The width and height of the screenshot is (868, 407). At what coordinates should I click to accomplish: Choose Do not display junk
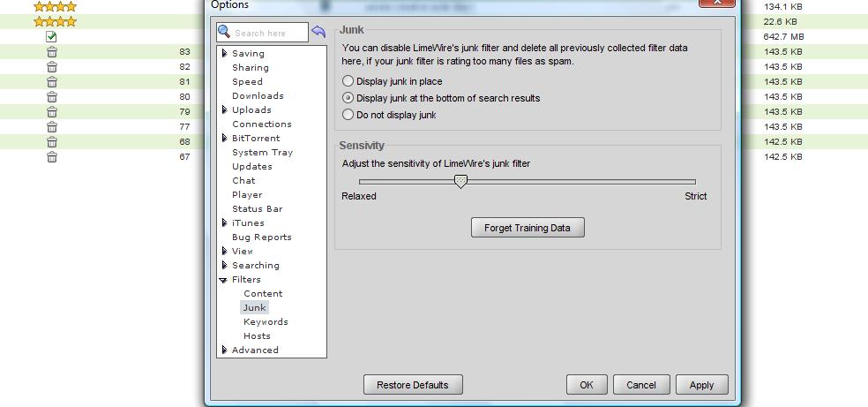(x=348, y=115)
